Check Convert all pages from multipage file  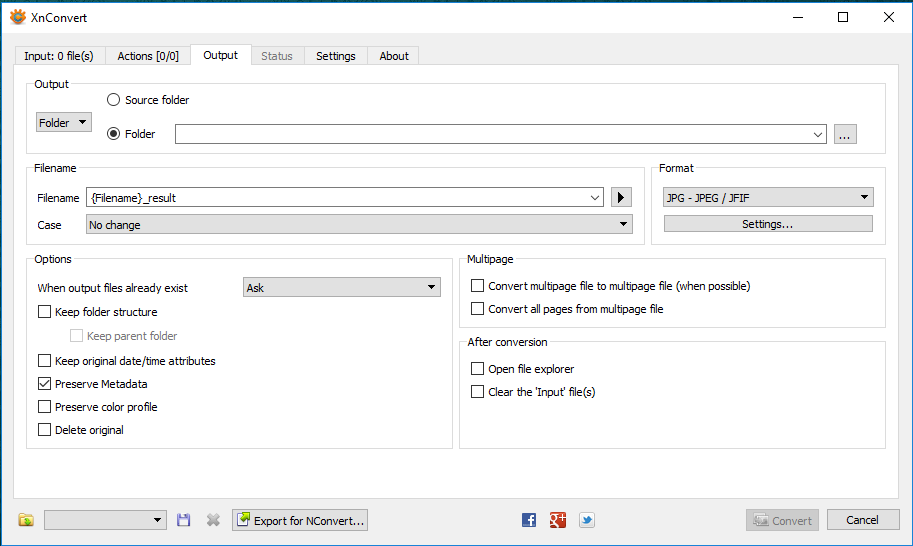(477, 309)
